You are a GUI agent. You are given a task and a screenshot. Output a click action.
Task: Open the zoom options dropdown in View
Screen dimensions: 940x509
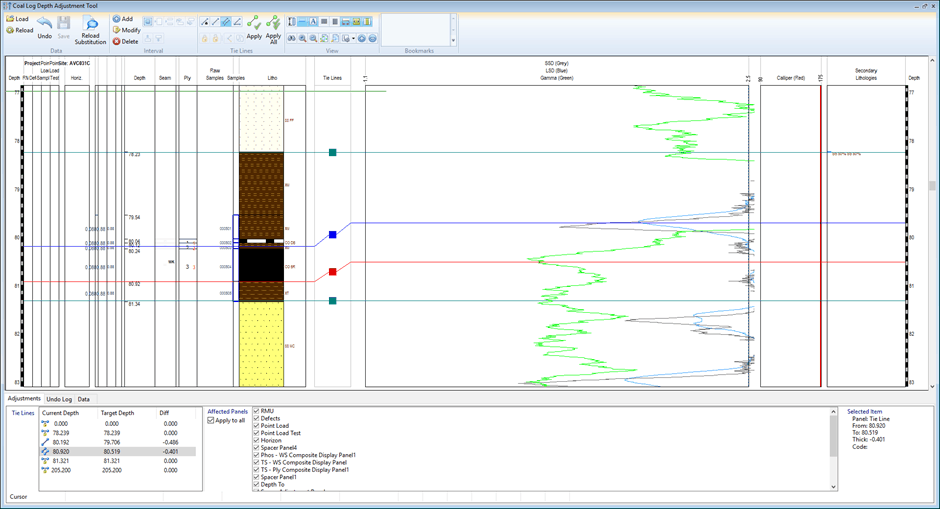[x=353, y=39]
